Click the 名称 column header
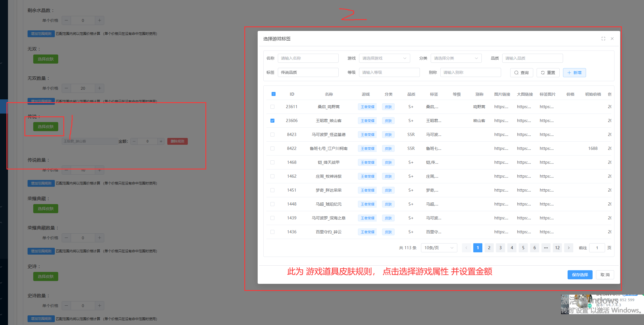 [x=329, y=94]
